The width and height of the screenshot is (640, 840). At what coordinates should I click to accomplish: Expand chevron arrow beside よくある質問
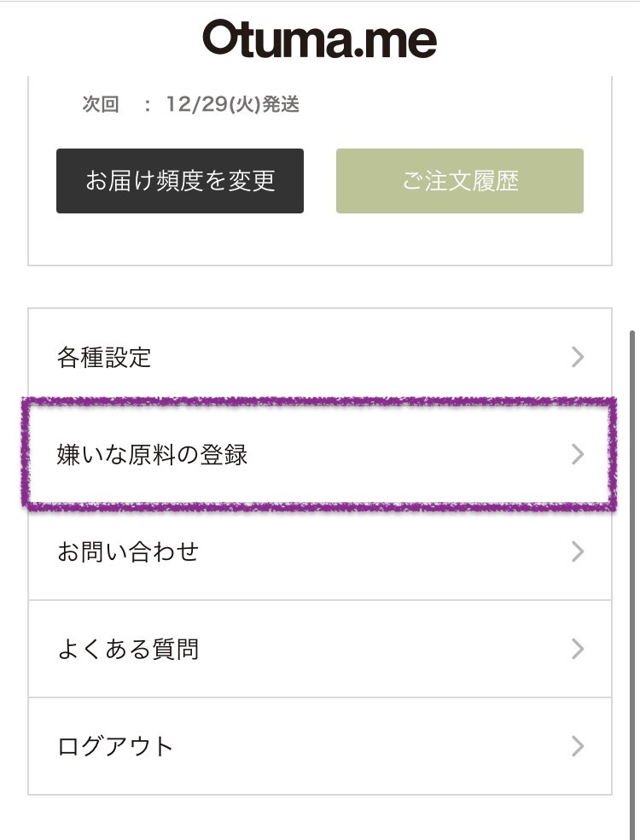[578, 650]
